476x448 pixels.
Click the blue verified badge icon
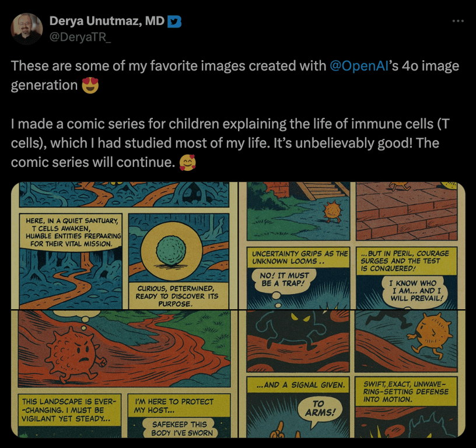pos(174,22)
